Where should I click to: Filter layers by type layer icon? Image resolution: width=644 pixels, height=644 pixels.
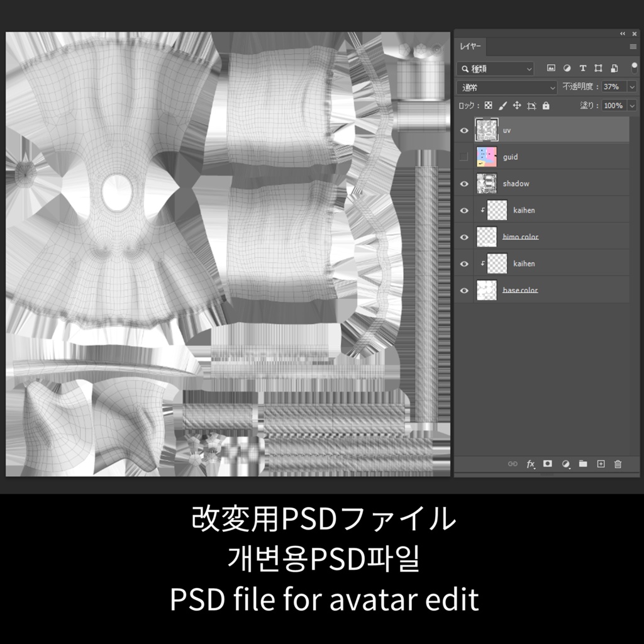pyautogui.click(x=582, y=68)
